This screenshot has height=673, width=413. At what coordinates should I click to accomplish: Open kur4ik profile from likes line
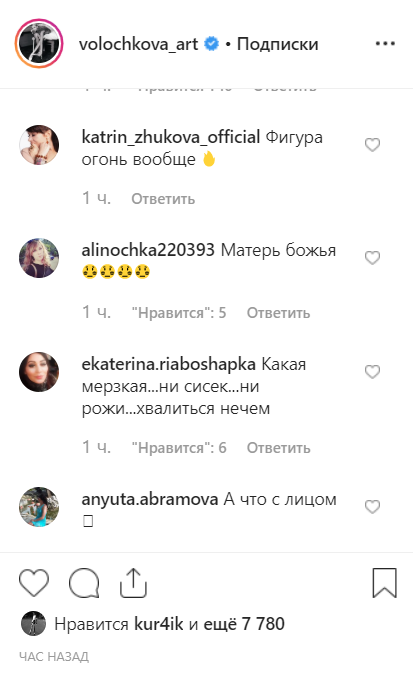click(159, 624)
